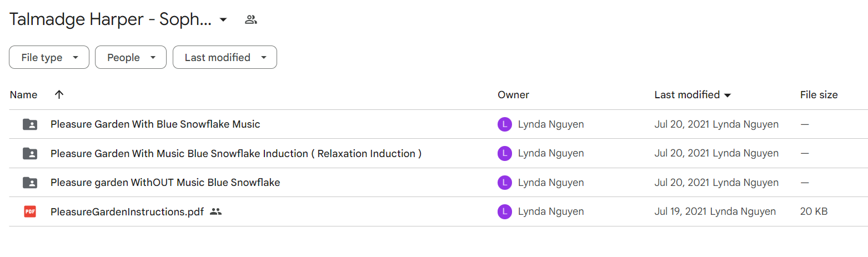Click the shared folder icon of the Relaxation Induction row
The height and width of the screenshot is (257, 868).
pyautogui.click(x=30, y=153)
